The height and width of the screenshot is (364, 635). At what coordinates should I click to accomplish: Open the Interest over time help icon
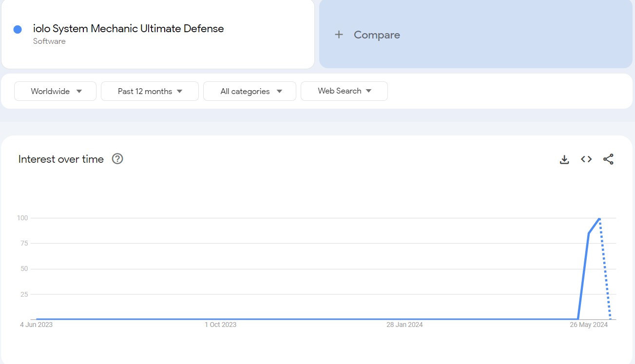pos(117,159)
